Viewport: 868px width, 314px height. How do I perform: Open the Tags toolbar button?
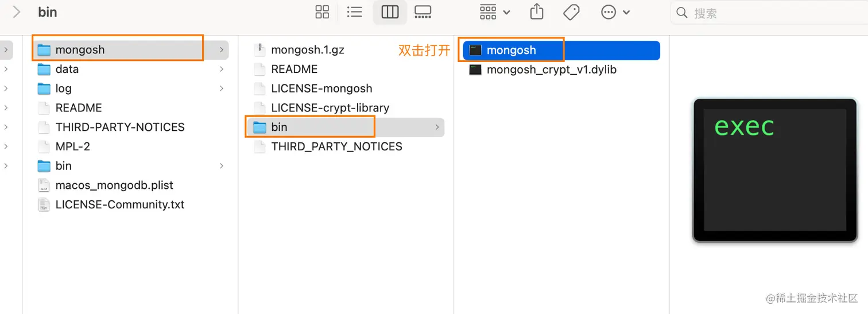pyautogui.click(x=571, y=12)
